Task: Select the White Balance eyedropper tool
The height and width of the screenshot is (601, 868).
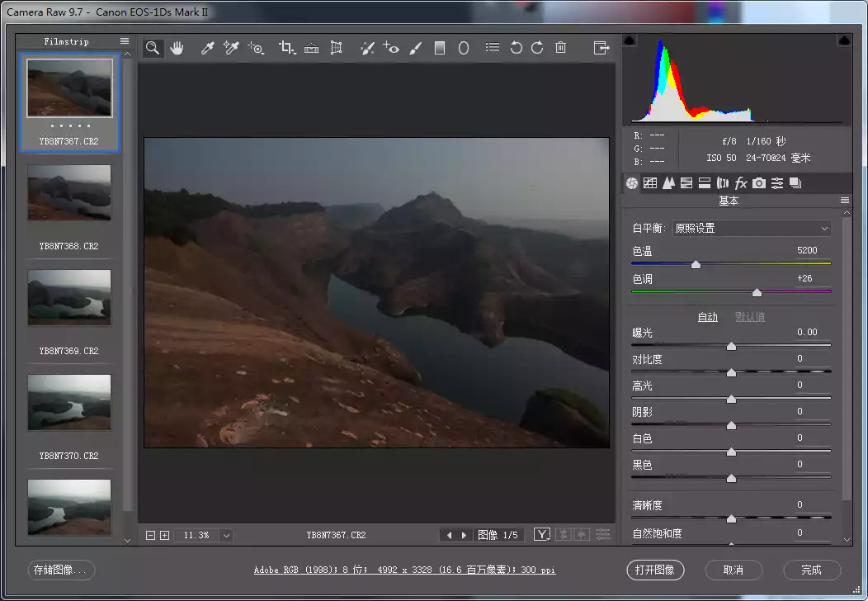Action: point(208,49)
